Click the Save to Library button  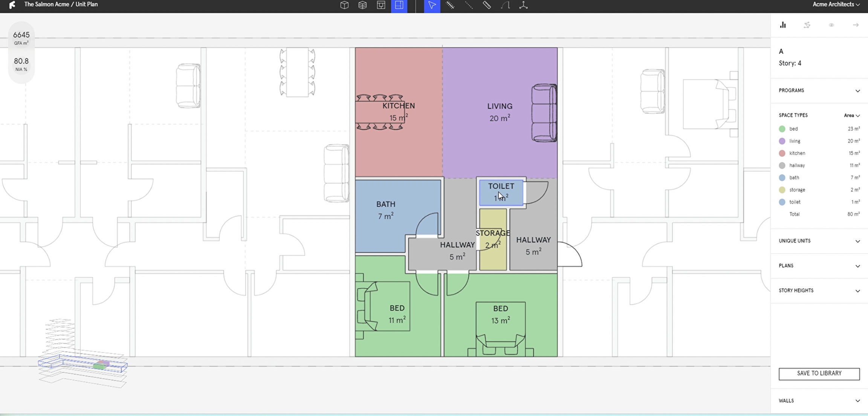pos(819,373)
